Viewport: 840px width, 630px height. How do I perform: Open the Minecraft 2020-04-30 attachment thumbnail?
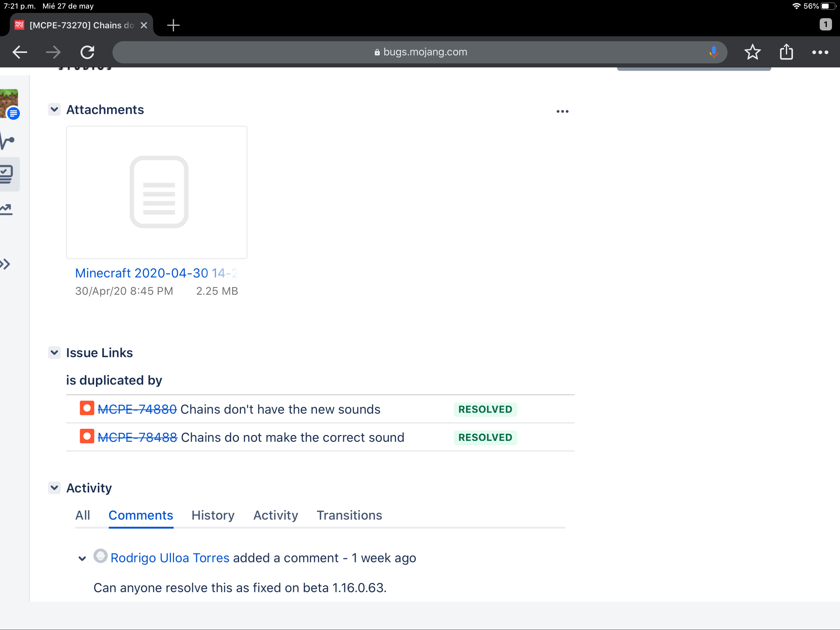pos(157,192)
